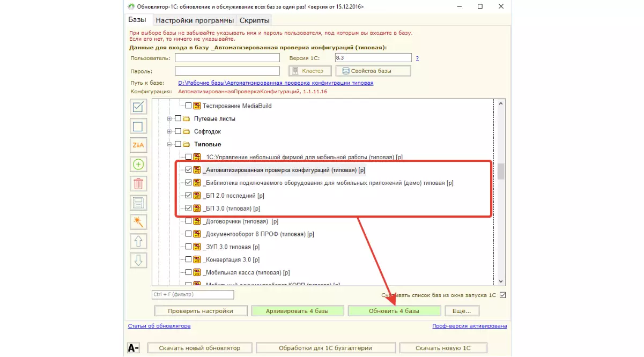The image size is (644, 357).
Task: Click the Обновлятор-1С app icon in title bar
Action: pos(132,6)
